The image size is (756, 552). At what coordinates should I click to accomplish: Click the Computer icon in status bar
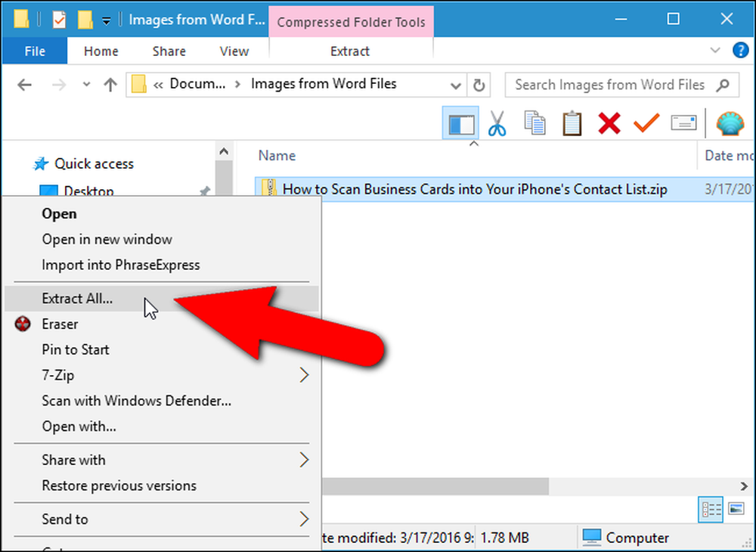pyautogui.click(x=592, y=537)
